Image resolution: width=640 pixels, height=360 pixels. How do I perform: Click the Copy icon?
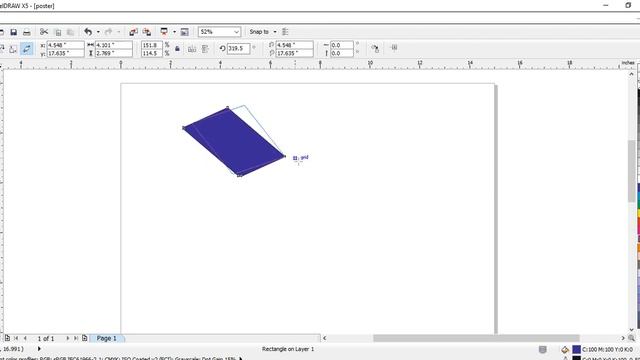pyautogui.click(x=58, y=32)
